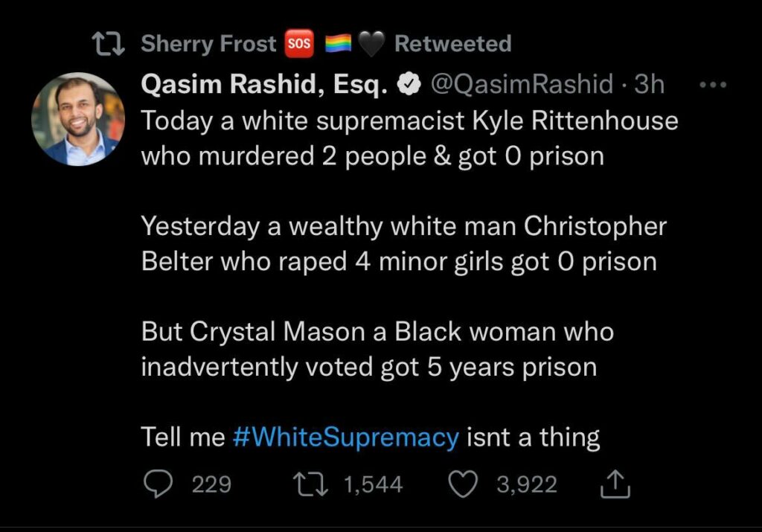Open Qasim Rashid's profile picture
Image resolution: width=762 pixels, height=532 pixels.
[x=78, y=119]
